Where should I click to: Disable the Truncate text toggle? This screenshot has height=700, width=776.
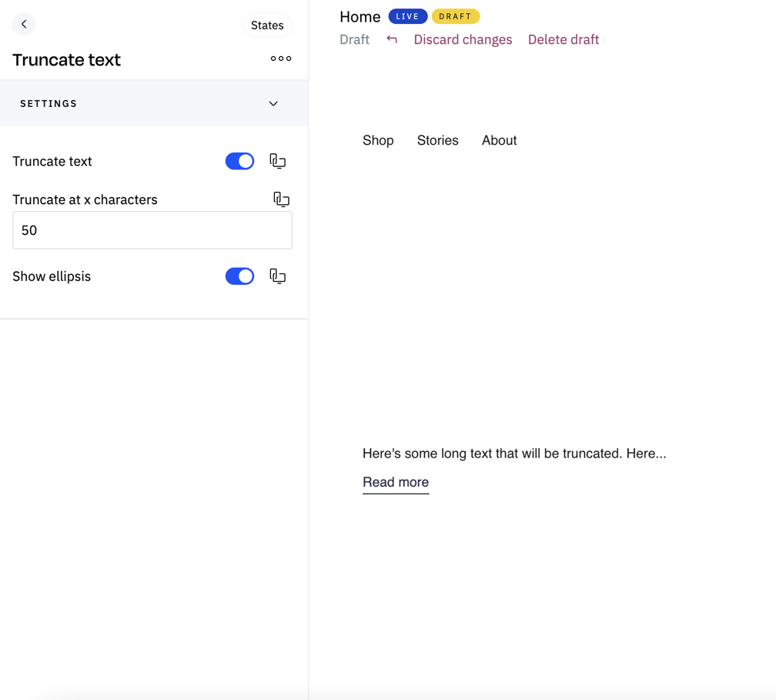click(239, 161)
